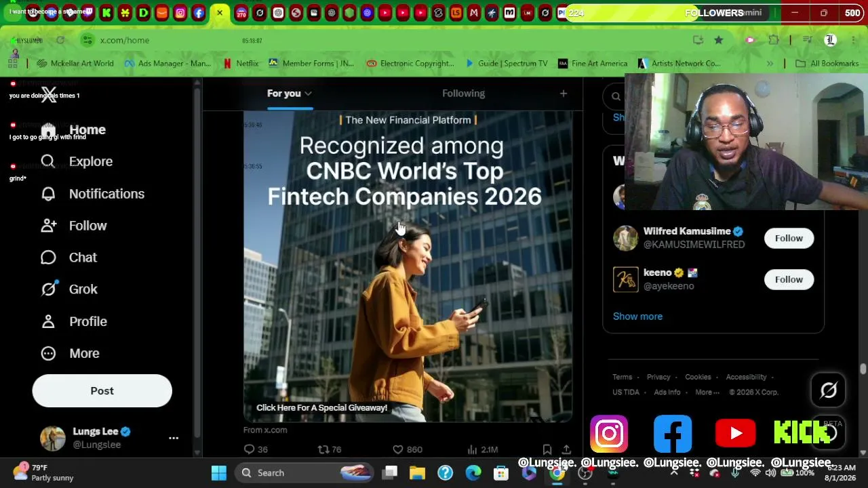The height and width of the screenshot is (488, 868).
Task: Expand More in the X sidebar
Action: pos(70,353)
